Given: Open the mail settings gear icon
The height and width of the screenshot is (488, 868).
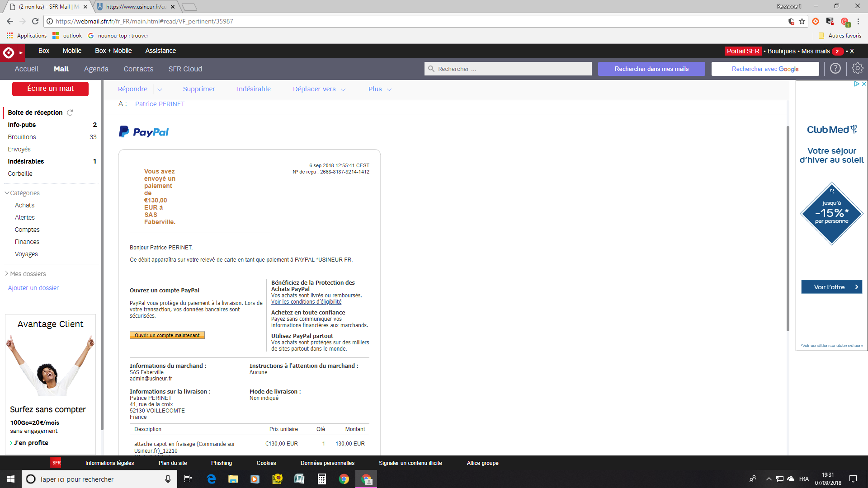Looking at the screenshot, I should point(857,69).
